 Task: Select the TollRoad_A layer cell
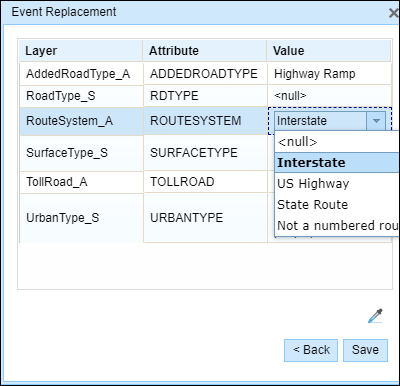[81, 182]
